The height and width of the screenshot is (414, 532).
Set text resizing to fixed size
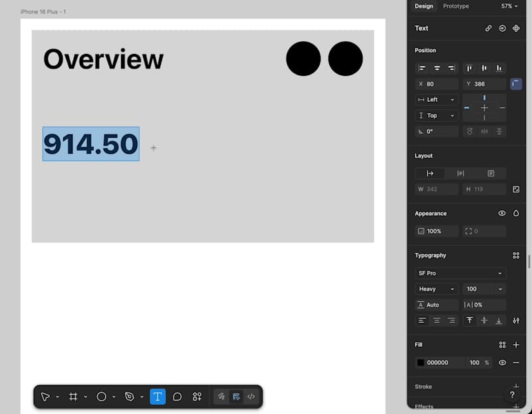(491, 174)
